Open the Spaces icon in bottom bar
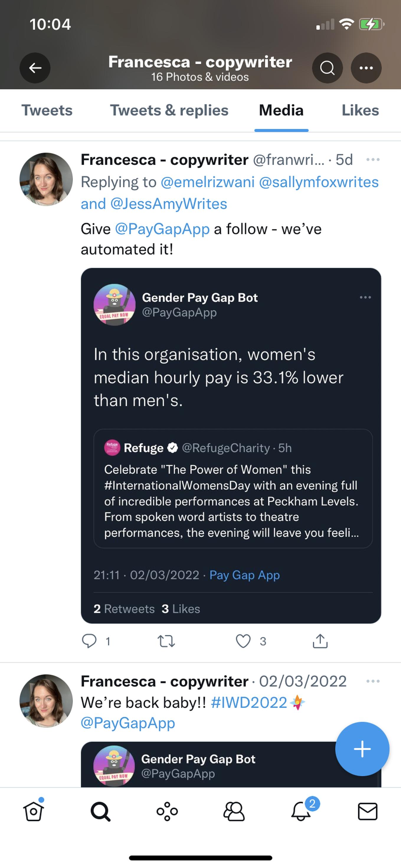Viewport: 401px width, 868px height. point(167,811)
